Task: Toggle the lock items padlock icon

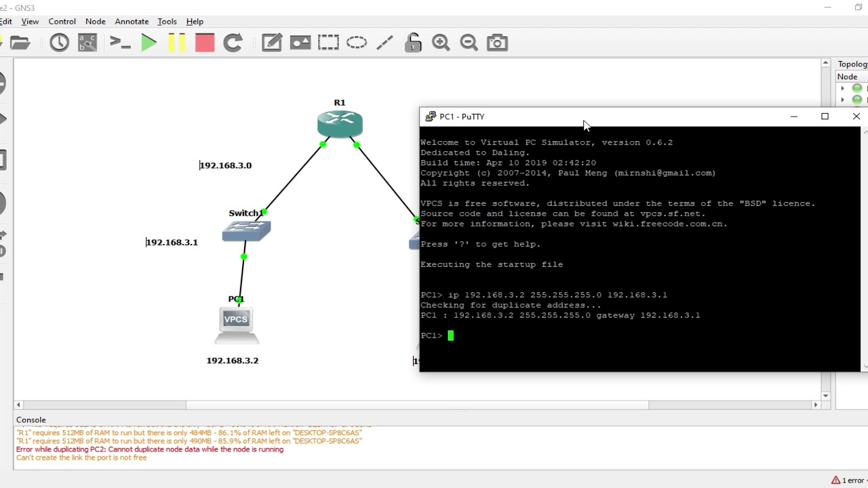Action: pyautogui.click(x=413, y=43)
